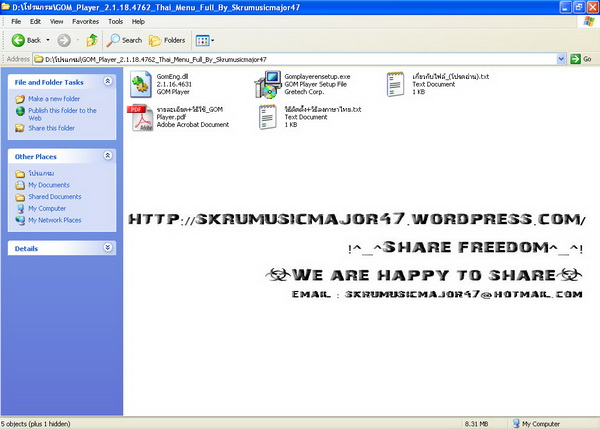Screen dimensions: 600x430
Task: Expand the address bar dropdown
Action: click(x=561, y=59)
